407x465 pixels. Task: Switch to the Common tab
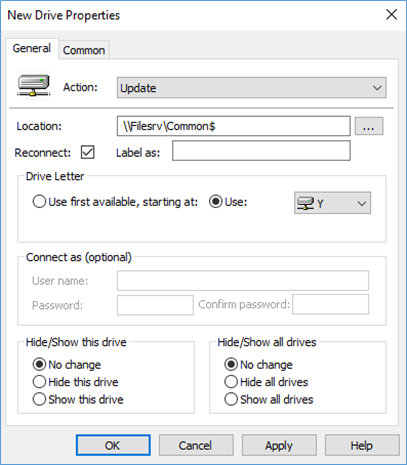coord(84,50)
